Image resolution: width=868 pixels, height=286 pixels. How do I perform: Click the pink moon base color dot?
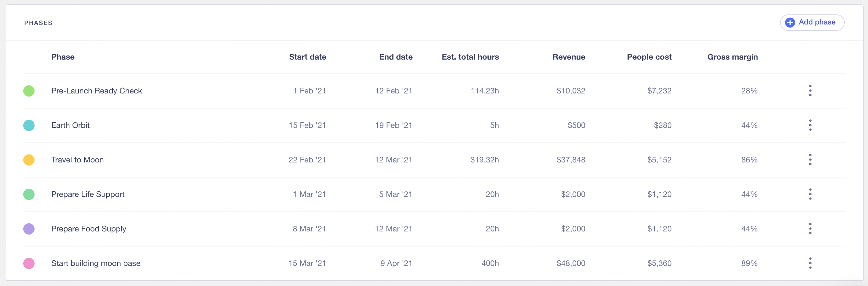click(29, 263)
